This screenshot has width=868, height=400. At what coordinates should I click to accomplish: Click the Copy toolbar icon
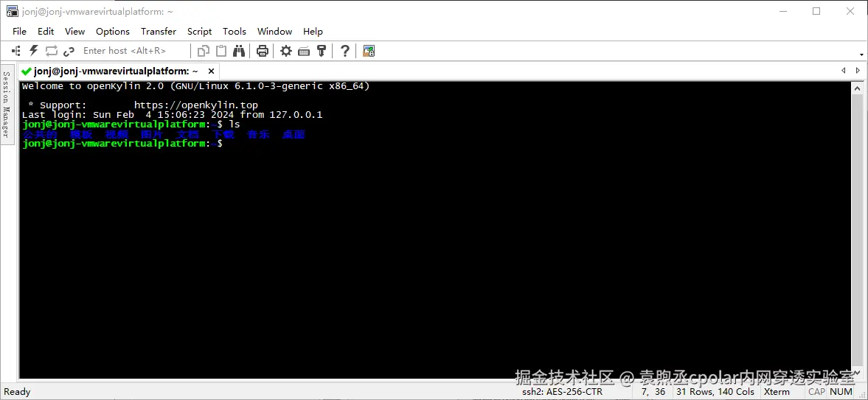pyautogui.click(x=203, y=51)
